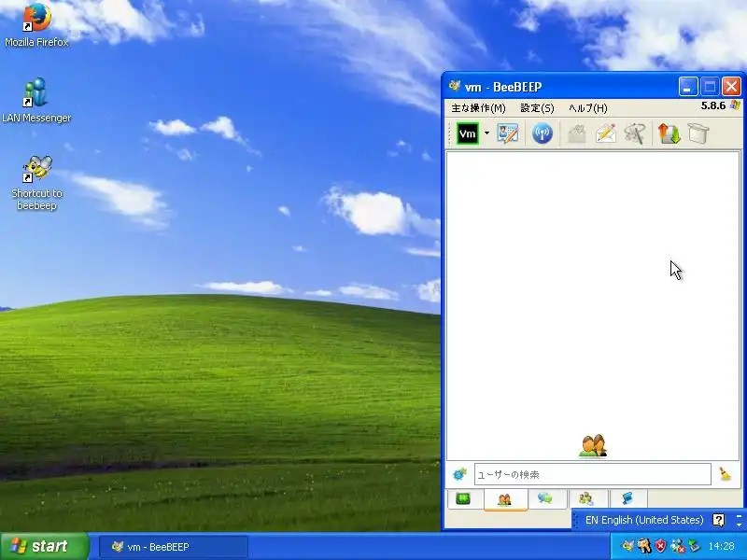Switch to the blue scroll tab icon
This screenshot has height=560, width=747.
pyautogui.click(x=627, y=498)
